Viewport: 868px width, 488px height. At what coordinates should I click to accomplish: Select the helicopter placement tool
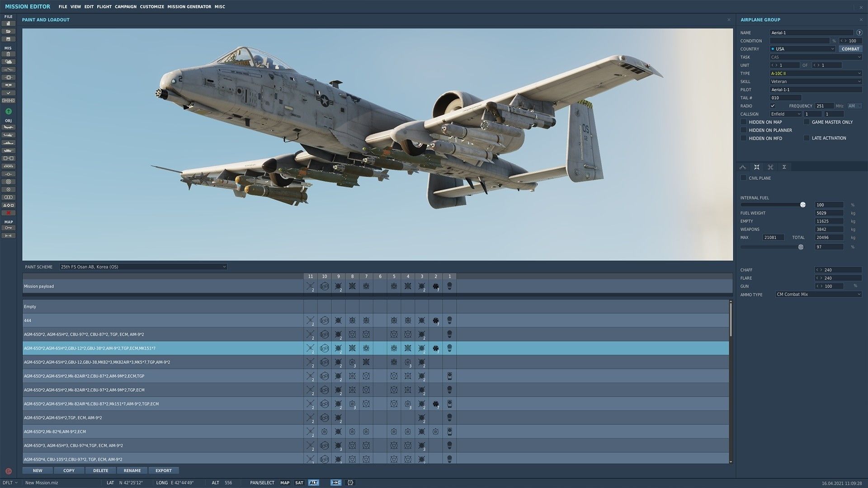click(8, 135)
